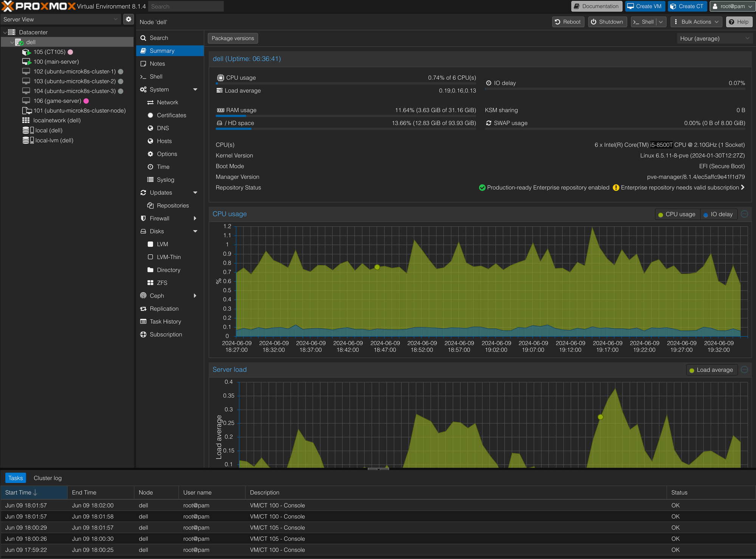Open the Hour (average) timeframe dropdown
756x559 pixels.
tap(714, 39)
